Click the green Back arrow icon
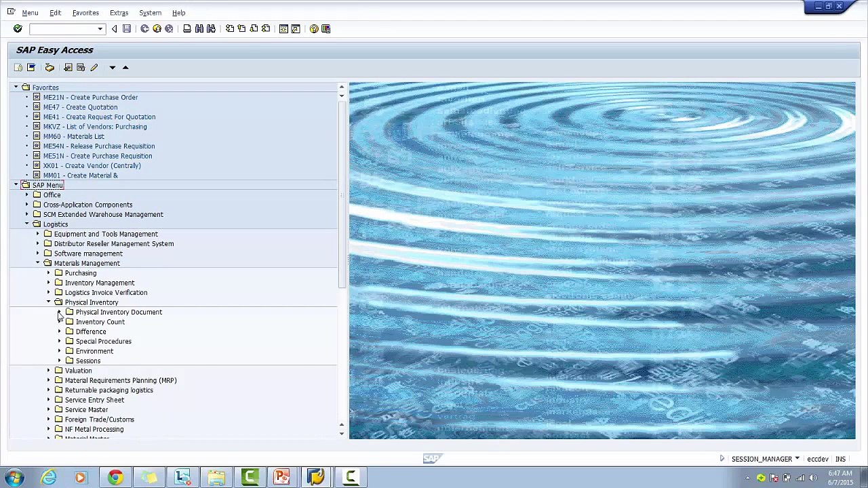 point(144,28)
